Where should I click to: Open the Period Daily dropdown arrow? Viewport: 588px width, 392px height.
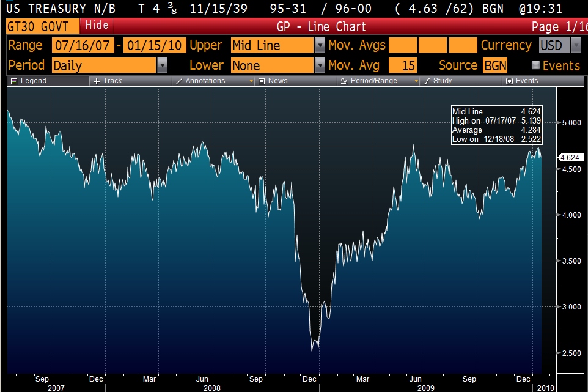pyautogui.click(x=162, y=65)
